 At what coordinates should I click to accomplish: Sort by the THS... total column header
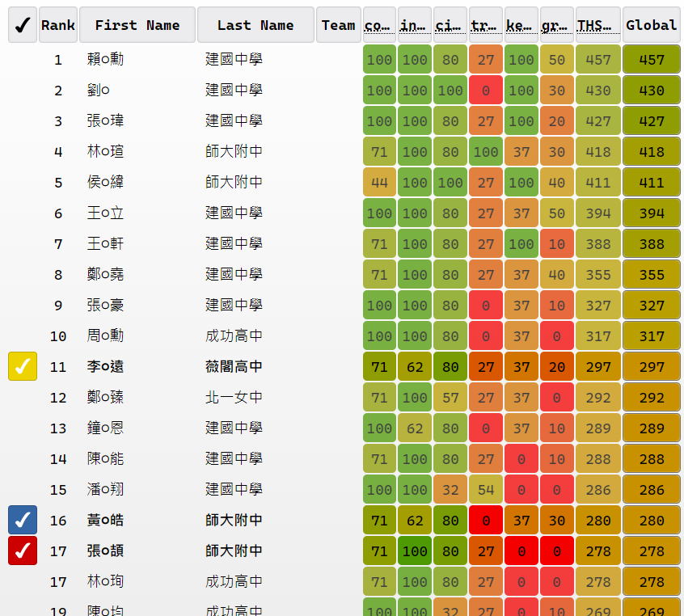coord(598,25)
